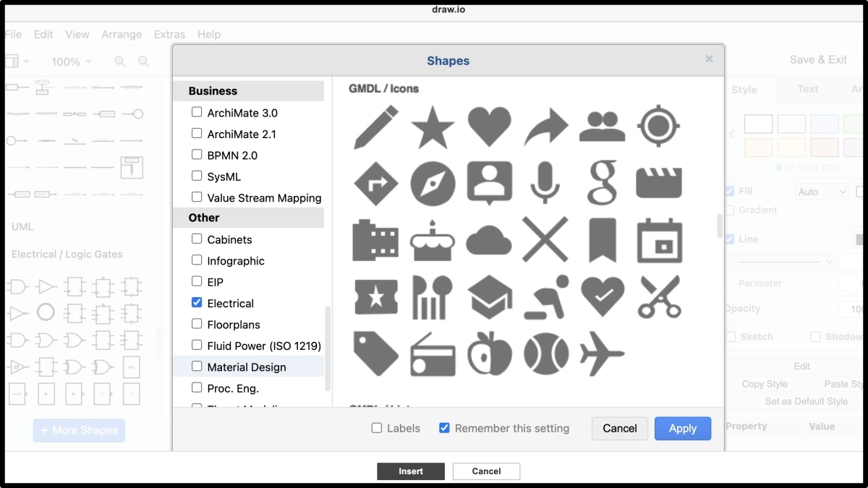This screenshot has width=868, height=488.
Task: Disable Remember this setting
Action: 445,428
